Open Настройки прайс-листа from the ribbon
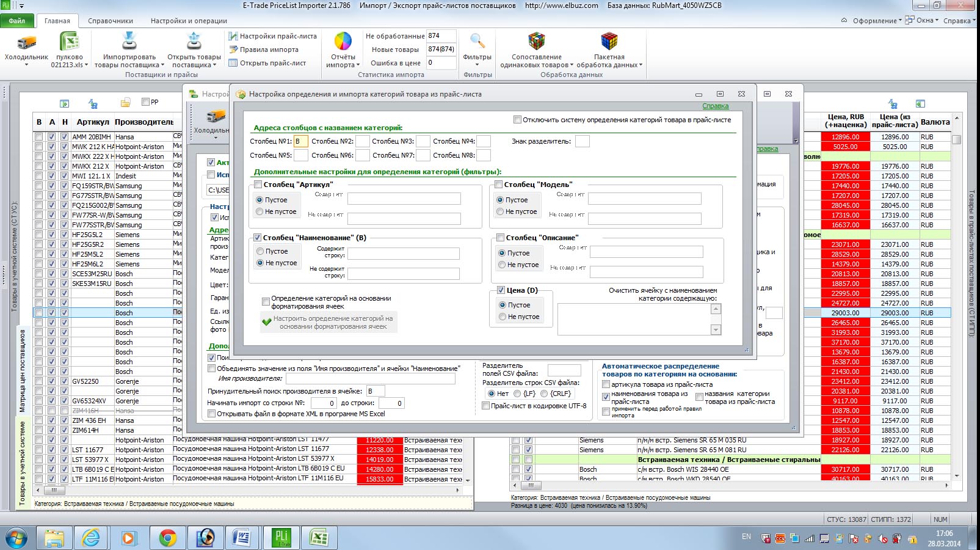 272,36
